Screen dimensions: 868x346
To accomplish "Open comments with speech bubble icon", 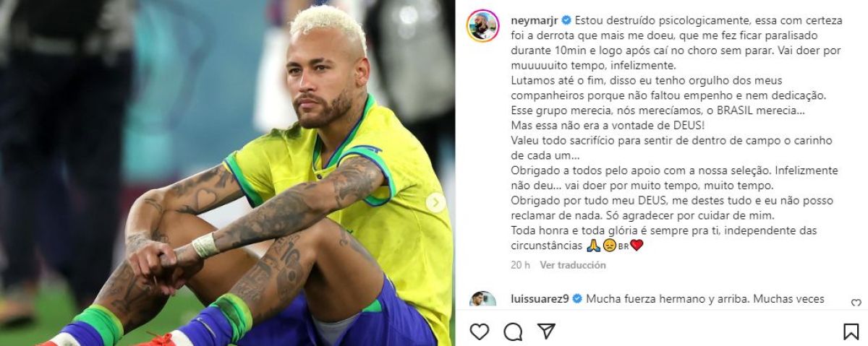I will coord(513,332).
